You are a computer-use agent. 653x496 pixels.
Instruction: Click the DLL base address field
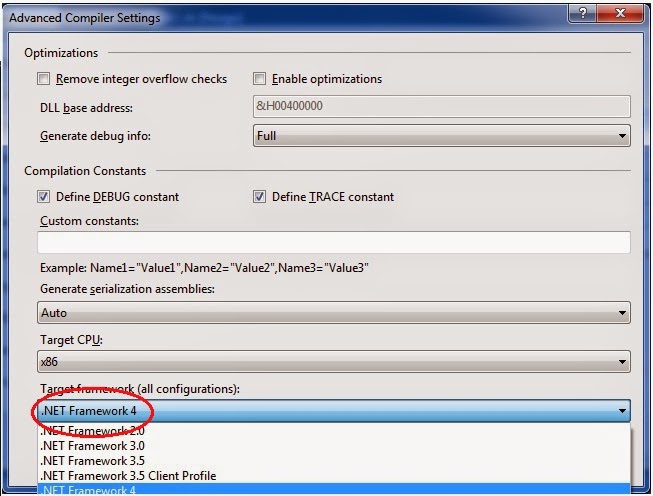[441, 106]
